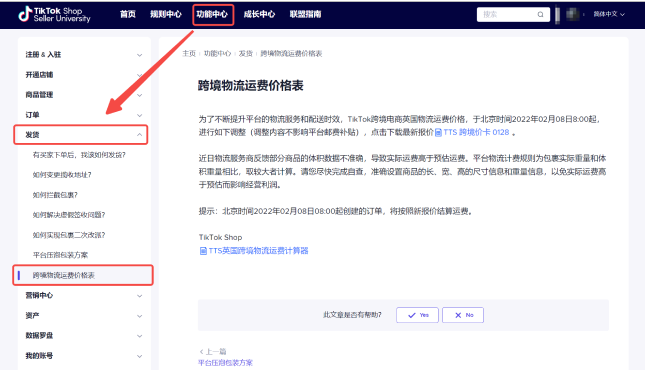This screenshot has width=645, height=370.
Task: Go to 成长中心 in the top navigation
Action: [x=259, y=14]
